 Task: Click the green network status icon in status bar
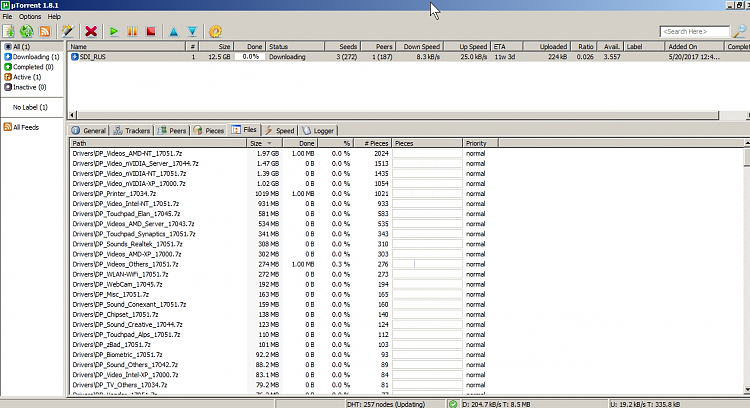[452, 404]
